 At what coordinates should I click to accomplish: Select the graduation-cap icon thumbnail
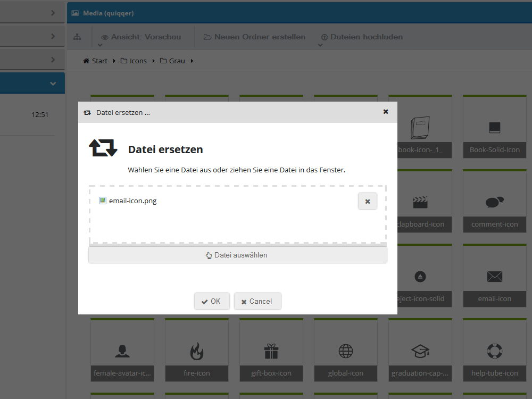[420, 350]
